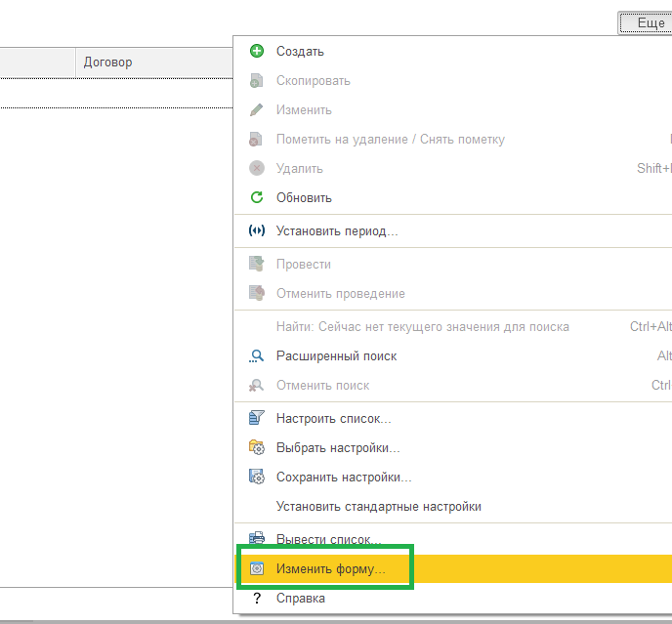Viewport: 672px width, 624px height.
Task: Select the Удалить menu entry
Action: click(453, 168)
